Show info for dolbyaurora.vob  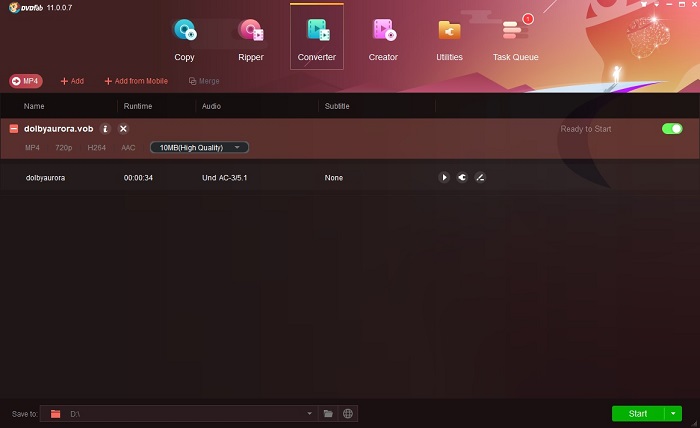(105, 129)
